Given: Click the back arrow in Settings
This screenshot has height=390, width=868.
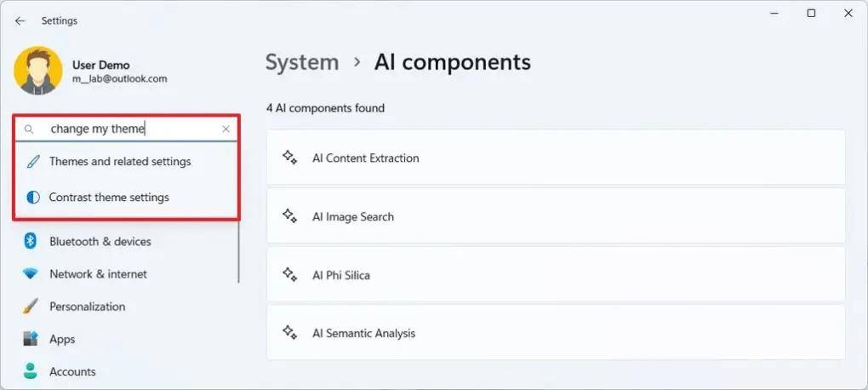Looking at the screenshot, I should point(20,21).
